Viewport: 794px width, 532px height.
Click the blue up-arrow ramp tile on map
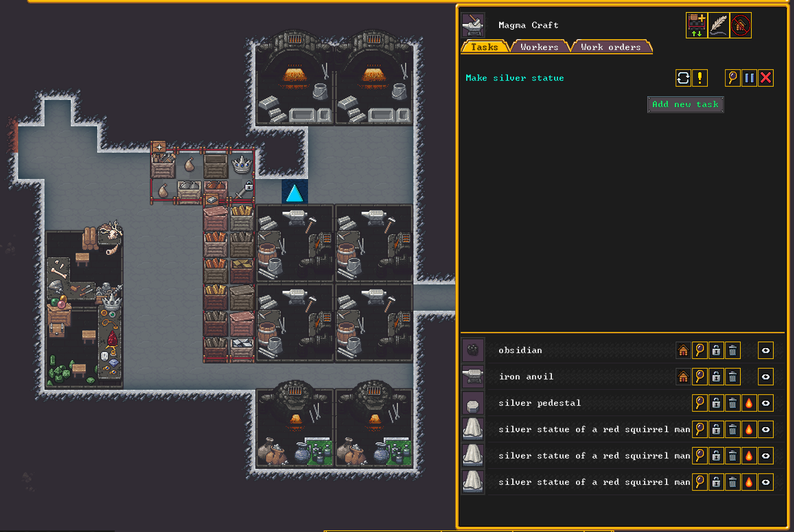tap(295, 192)
